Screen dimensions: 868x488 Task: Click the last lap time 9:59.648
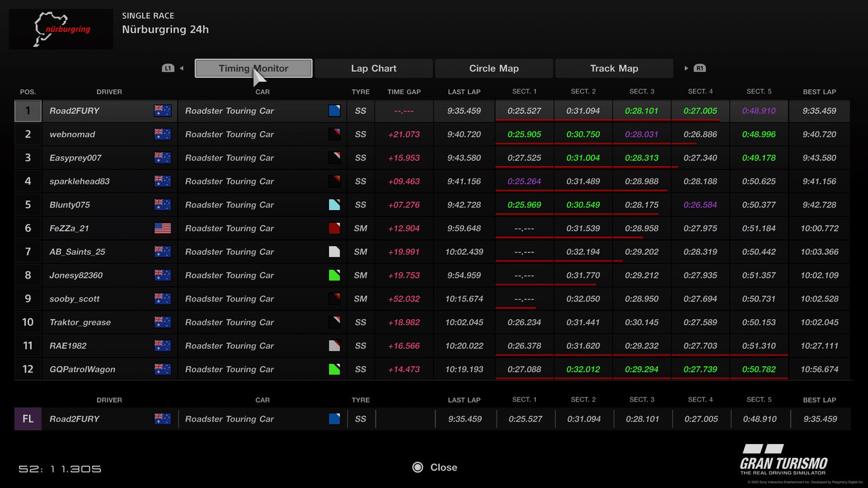point(465,228)
